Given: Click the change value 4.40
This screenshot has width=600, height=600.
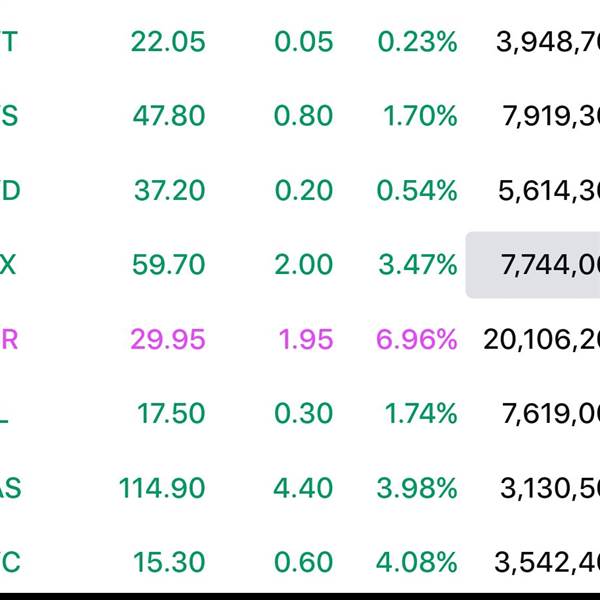Looking at the screenshot, I should coord(302,488).
